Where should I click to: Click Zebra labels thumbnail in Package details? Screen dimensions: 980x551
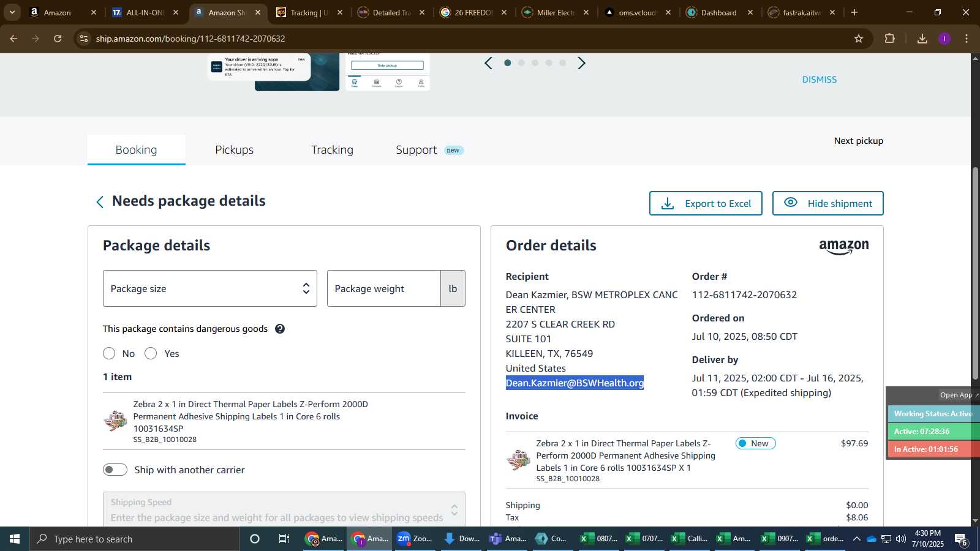tap(115, 421)
